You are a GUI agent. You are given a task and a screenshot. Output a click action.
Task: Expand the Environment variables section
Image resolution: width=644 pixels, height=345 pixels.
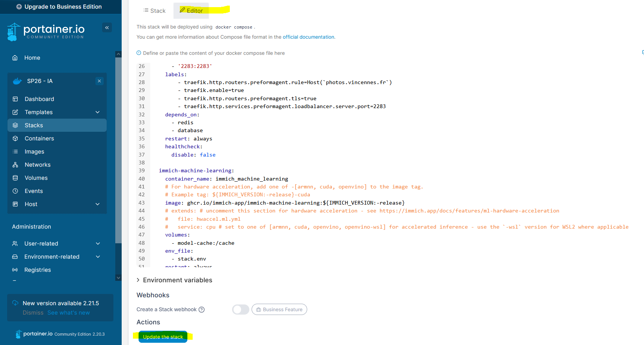point(174,280)
